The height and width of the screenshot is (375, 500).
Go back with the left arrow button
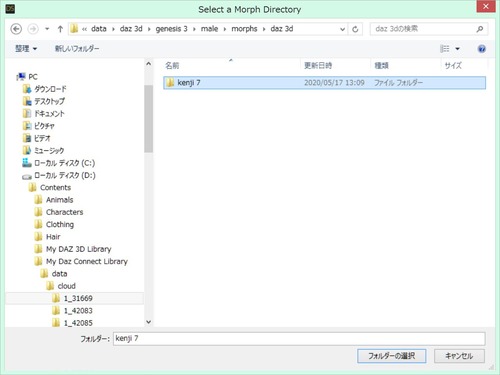click(16, 29)
